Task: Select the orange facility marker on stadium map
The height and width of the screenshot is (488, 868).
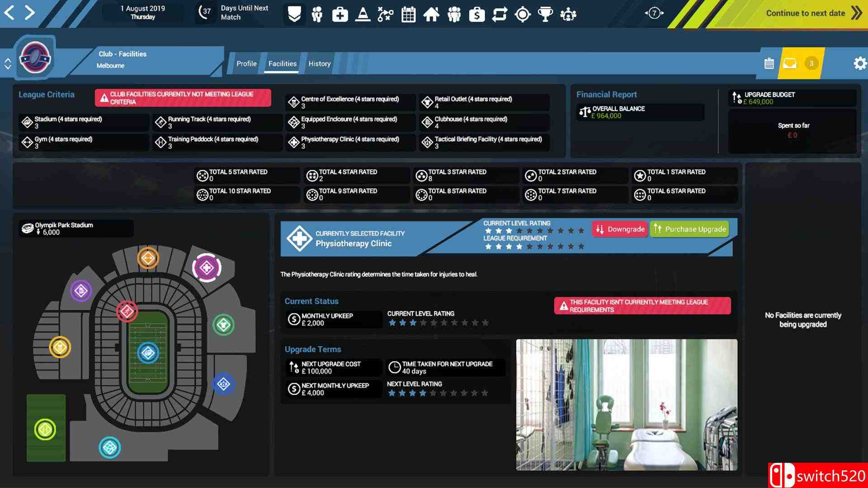Action: pyautogui.click(x=148, y=258)
